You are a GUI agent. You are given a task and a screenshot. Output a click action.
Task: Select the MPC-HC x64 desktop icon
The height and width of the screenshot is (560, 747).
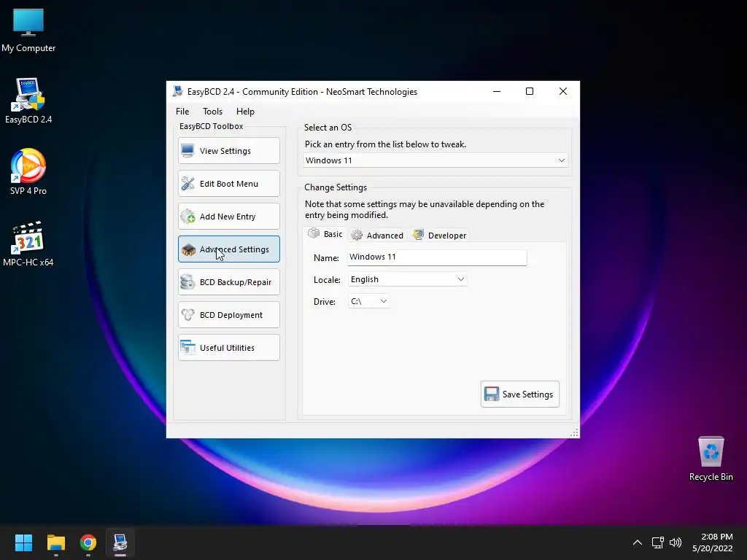(28, 244)
